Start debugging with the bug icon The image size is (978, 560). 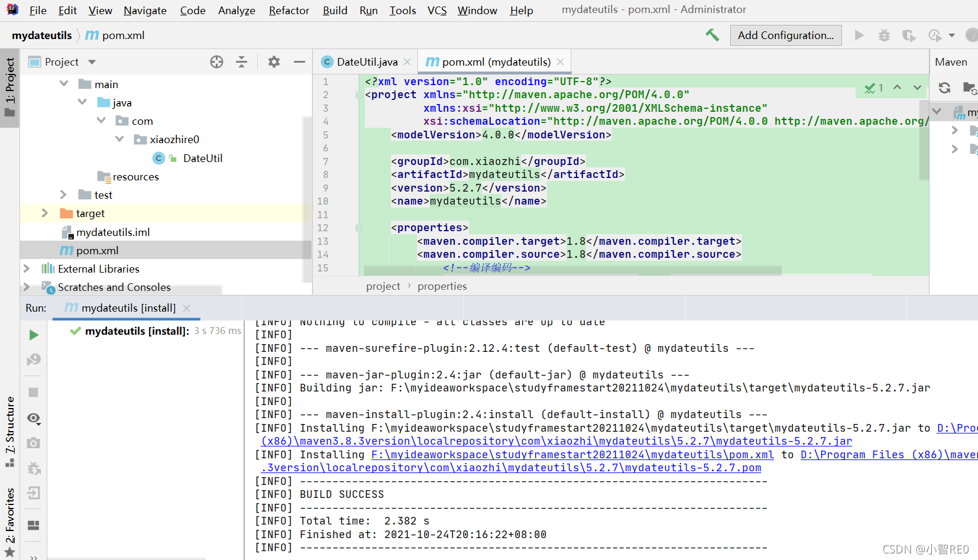(884, 35)
